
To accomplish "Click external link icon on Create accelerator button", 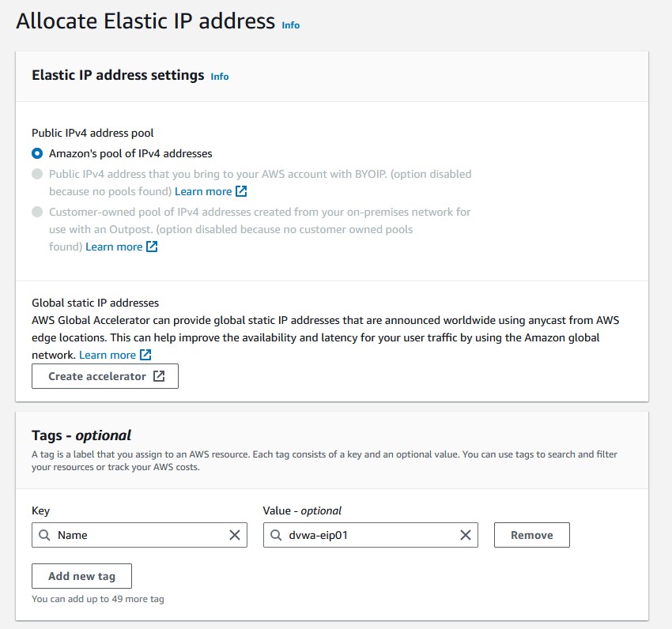I will tap(159, 376).
